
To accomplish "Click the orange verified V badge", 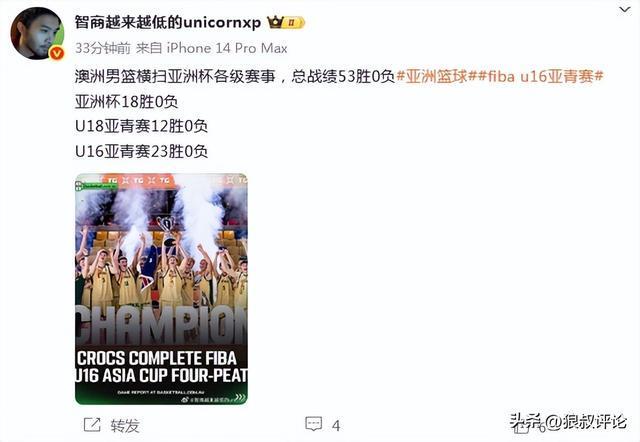I will (56, 53).
